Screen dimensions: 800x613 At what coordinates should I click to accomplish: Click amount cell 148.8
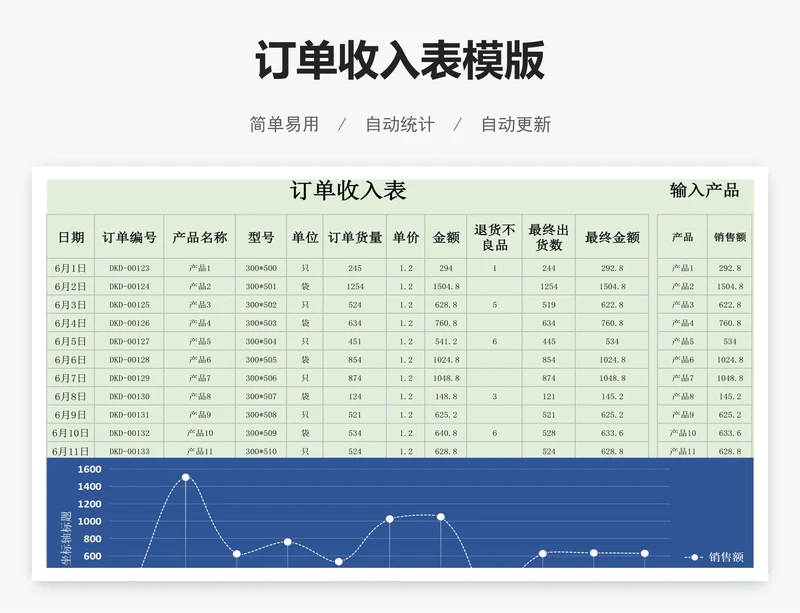tap(446, 397)
